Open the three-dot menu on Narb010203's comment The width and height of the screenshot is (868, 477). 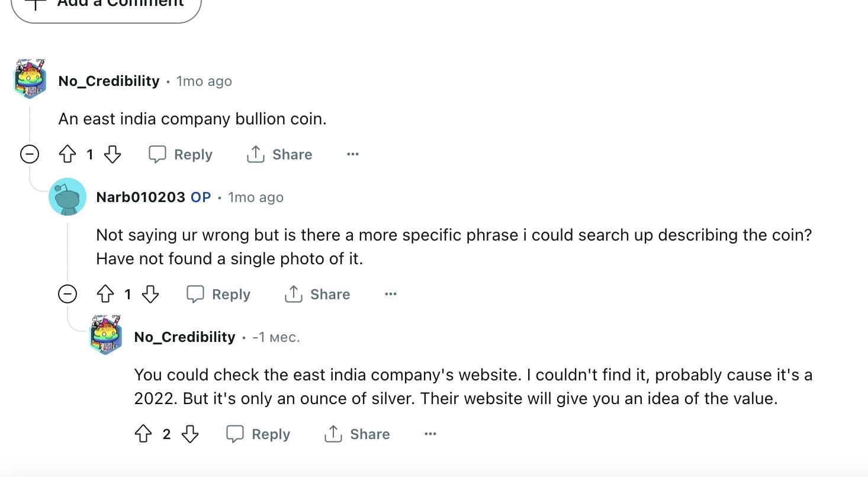pos(391,294)
